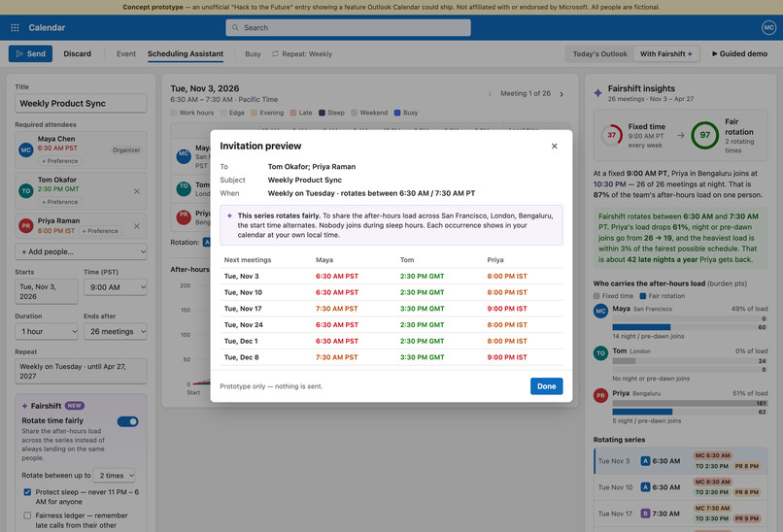The width and height of the screenshot is (783, 532).
Task: Open the Event tab
Action: (x=126, y=54)
